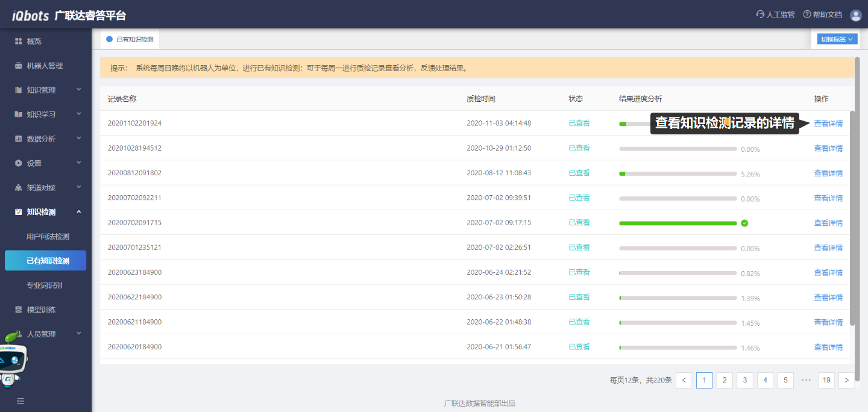Screen dimensions: 868x412
Task: Click the progress bar for record 20200812091802
Action: (678, 173)
